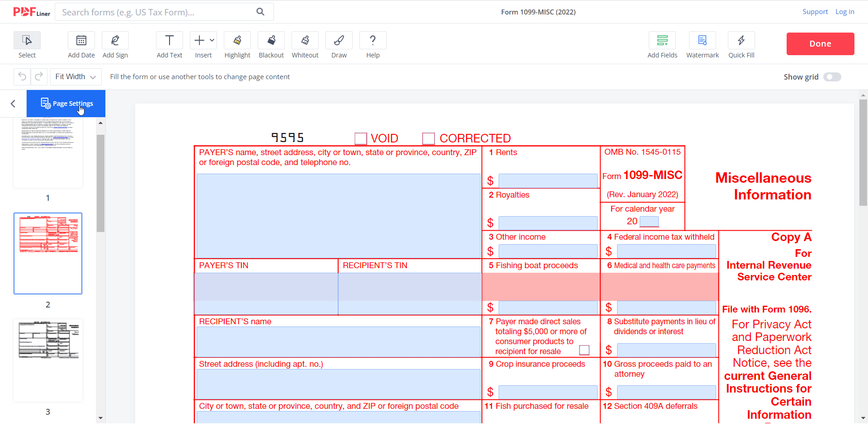Check the CORRECTED checkbox

pos(429,138)
